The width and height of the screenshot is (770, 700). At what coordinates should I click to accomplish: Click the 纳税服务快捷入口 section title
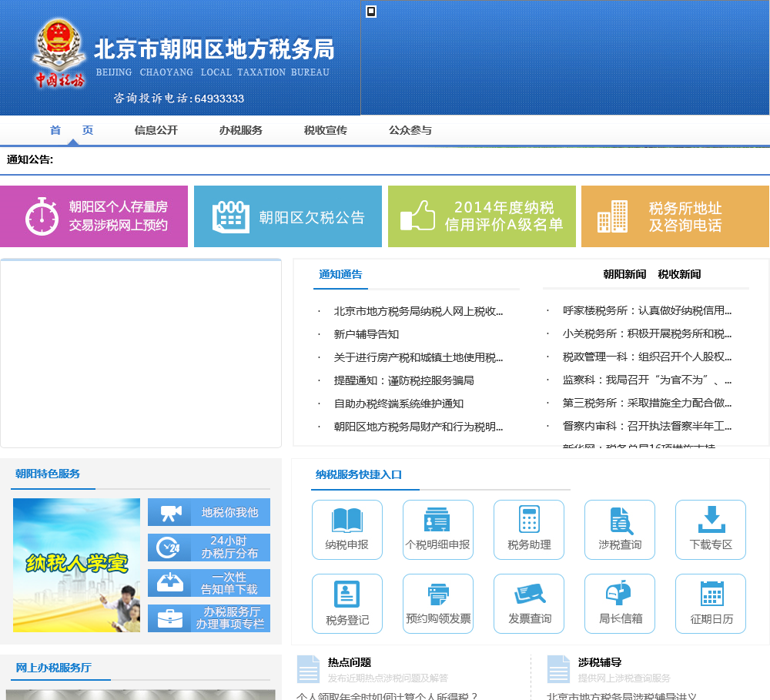(x=359, y=475)
